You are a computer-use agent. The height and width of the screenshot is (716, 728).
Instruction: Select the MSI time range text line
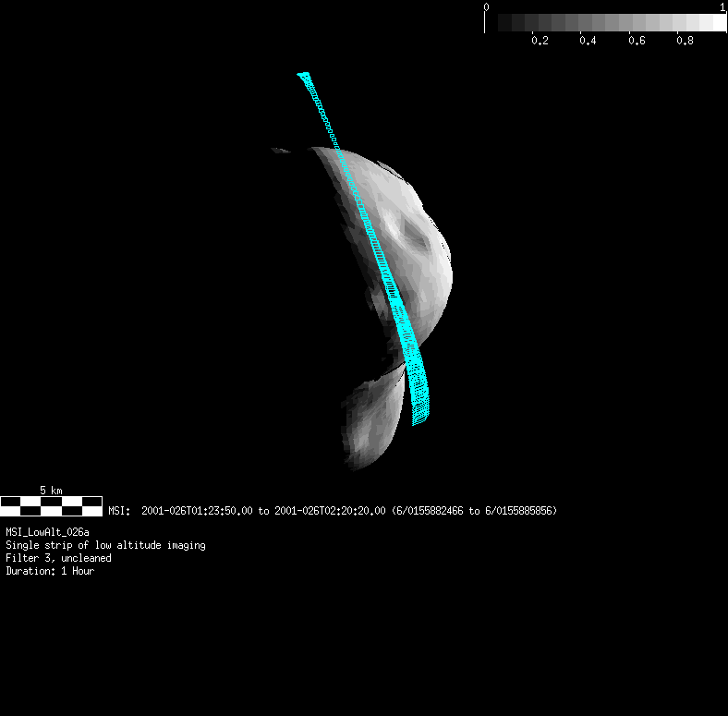coord(333,511)
